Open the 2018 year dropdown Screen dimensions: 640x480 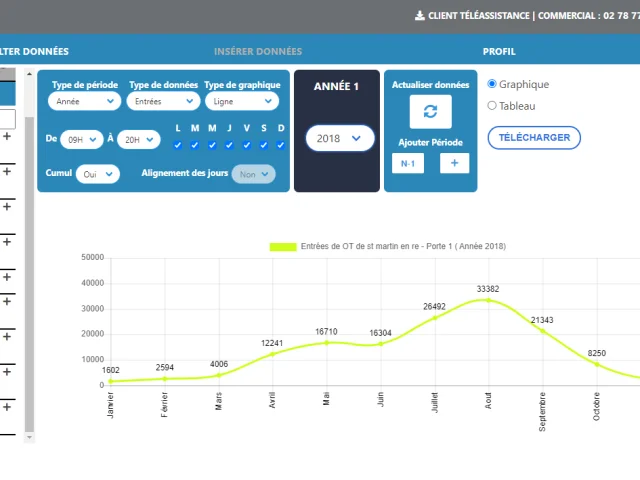point(340,139)
